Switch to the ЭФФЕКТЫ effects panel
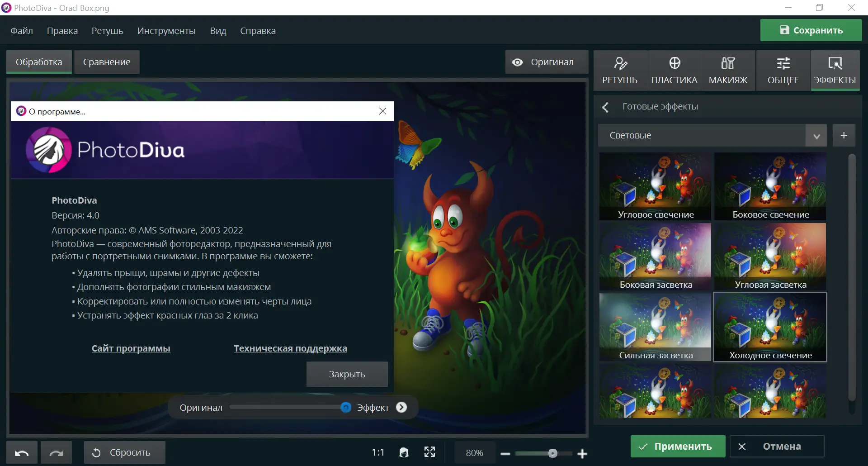868x466 pixels. 835,71
